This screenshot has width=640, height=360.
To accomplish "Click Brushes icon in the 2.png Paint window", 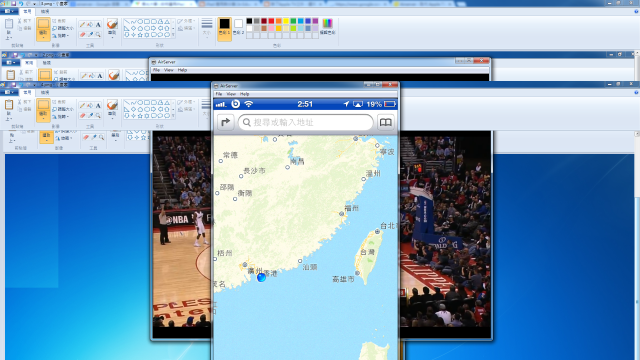I will coord(114,75).
